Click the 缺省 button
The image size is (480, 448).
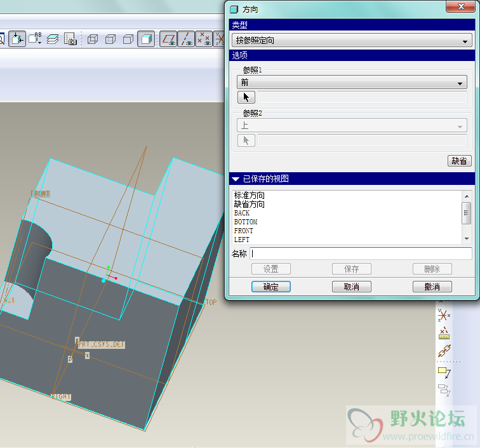[x=459, y=161]
